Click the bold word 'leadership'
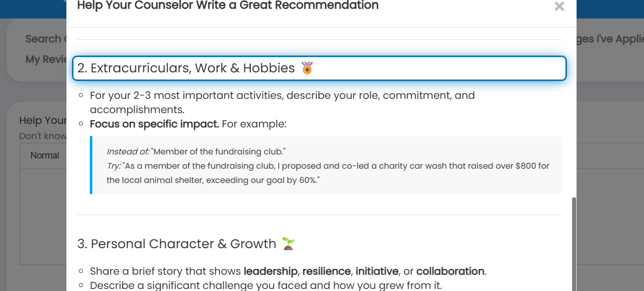 coord(270,271)
